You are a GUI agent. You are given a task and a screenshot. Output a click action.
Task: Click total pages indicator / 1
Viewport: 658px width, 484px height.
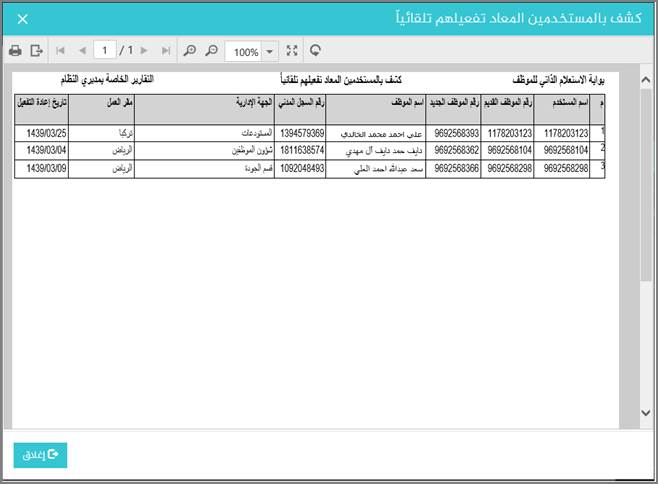[x=126, y=51]
